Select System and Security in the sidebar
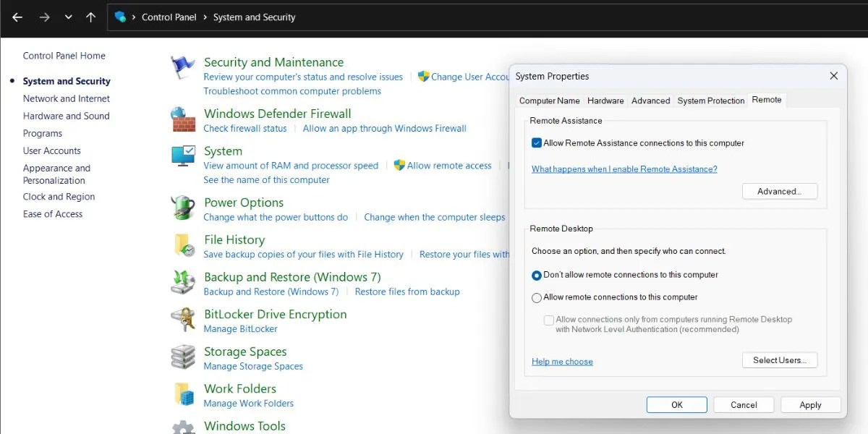Screen dimensions: 868x434 click(66, 81)
